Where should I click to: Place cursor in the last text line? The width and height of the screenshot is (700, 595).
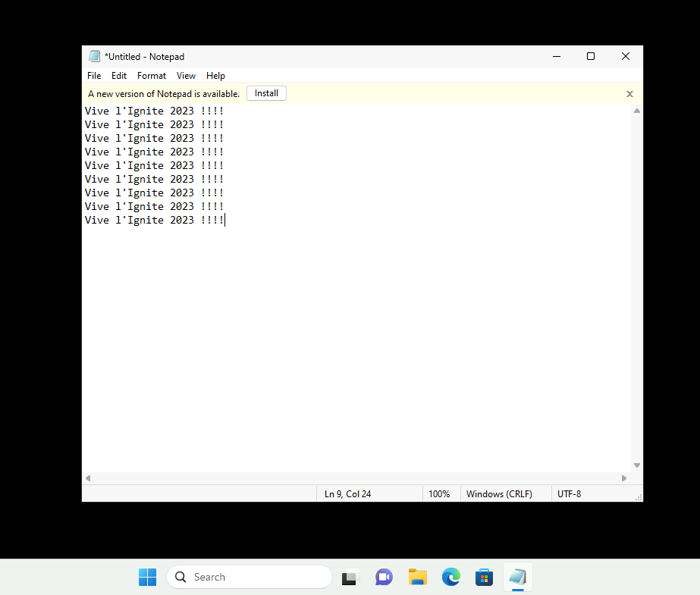[x=154, y=221]
